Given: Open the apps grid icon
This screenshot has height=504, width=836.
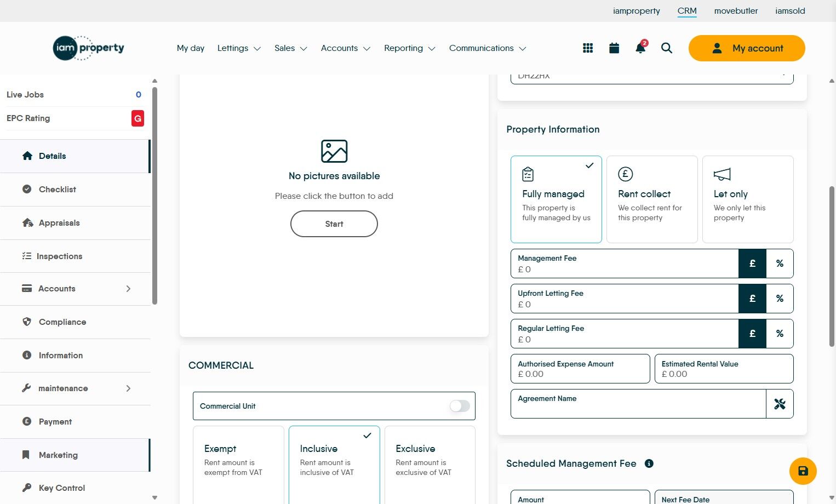Looking at the screenshot, I should point(588,48).
